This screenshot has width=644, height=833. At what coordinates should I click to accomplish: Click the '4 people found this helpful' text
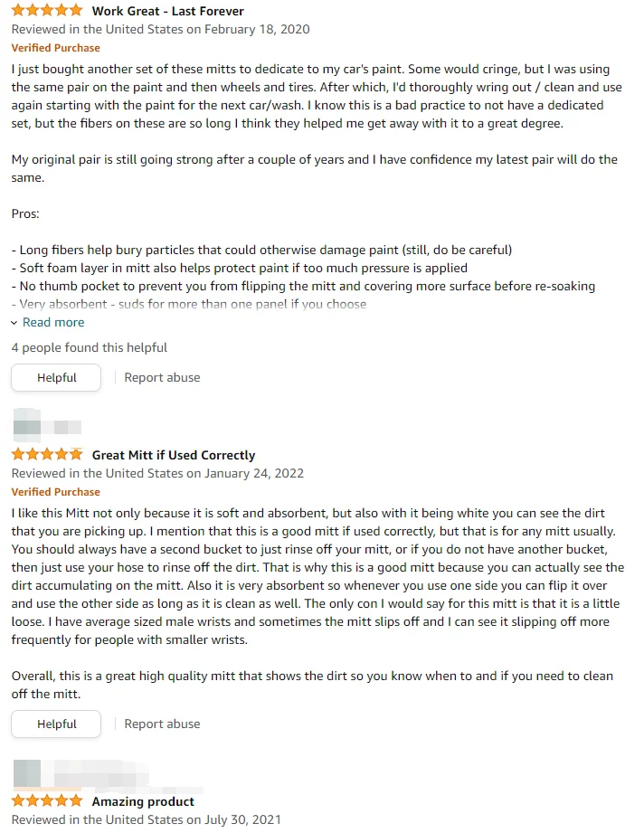tap(90, 347)
